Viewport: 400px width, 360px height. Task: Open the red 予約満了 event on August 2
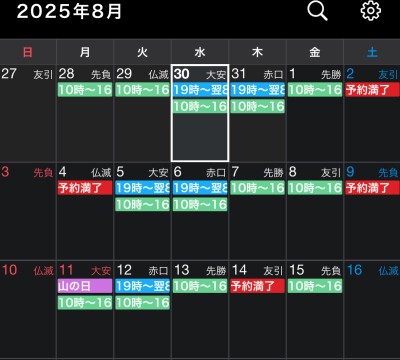tap(372, 90)
